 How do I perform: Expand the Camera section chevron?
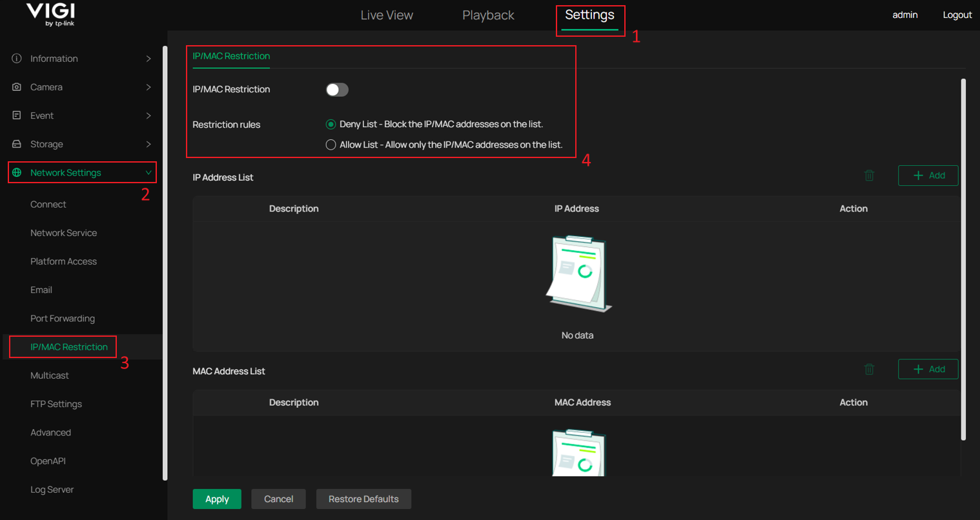coord(148,87)
